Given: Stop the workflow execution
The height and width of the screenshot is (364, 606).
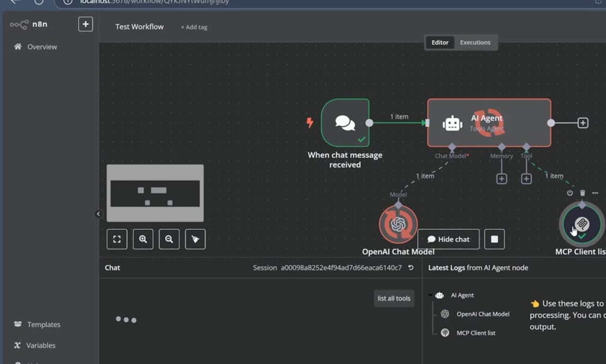Looking at the screenshot, I should [x=494, y=239].
